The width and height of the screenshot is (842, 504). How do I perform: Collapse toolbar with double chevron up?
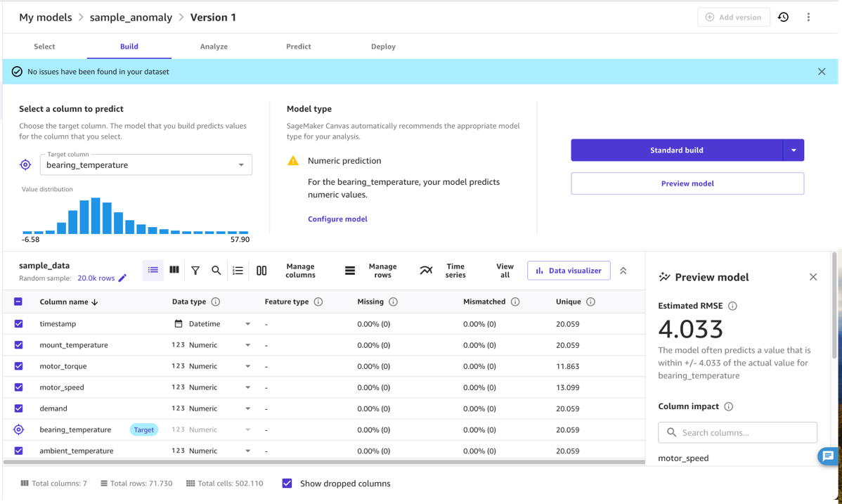click(623, 271)
